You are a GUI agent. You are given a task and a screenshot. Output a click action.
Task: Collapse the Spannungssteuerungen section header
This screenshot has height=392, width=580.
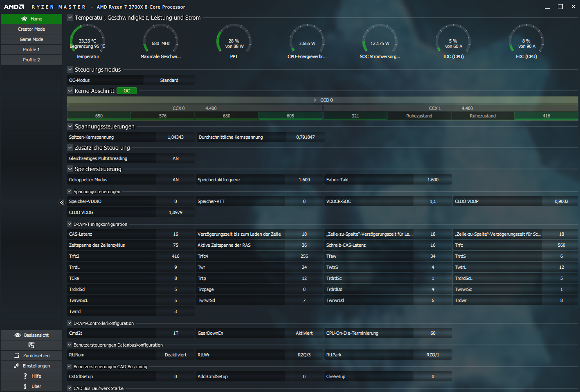pyautogui.click(x=70, y=126)
